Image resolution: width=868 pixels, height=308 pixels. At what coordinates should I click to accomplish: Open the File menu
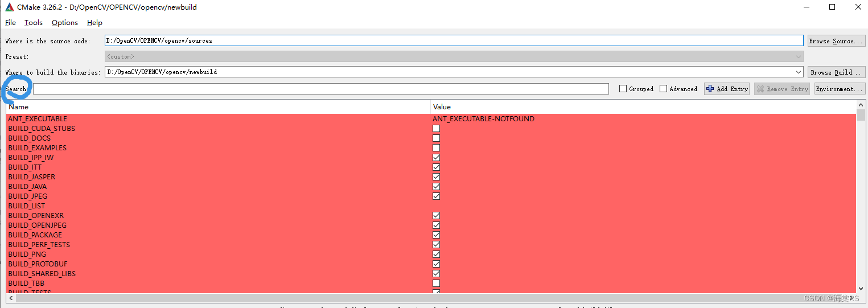tap(10, 23)
